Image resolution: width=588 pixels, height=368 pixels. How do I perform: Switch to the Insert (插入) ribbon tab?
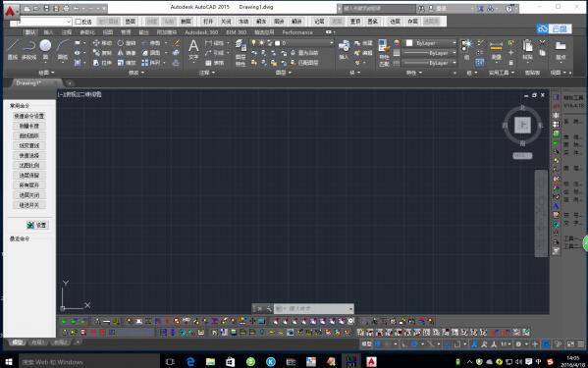[48, 32]
